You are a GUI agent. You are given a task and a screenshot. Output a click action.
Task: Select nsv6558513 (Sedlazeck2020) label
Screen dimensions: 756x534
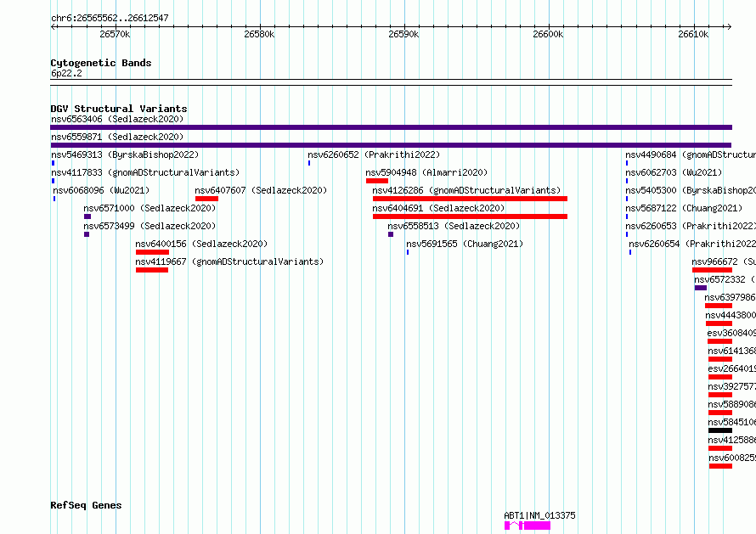click(x=454, y=226)
